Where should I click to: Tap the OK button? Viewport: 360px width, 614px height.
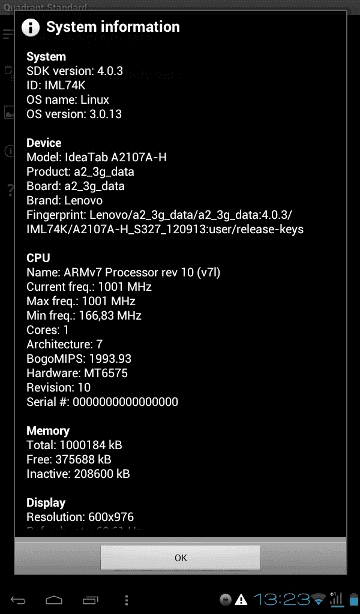pyautogui.click(x=180, y=557)
